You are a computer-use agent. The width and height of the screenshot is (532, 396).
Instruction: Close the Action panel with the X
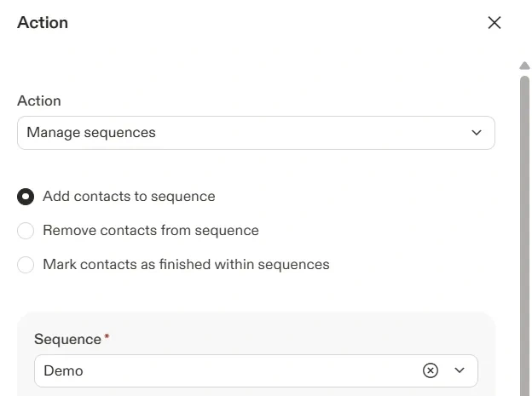(494, 23)
